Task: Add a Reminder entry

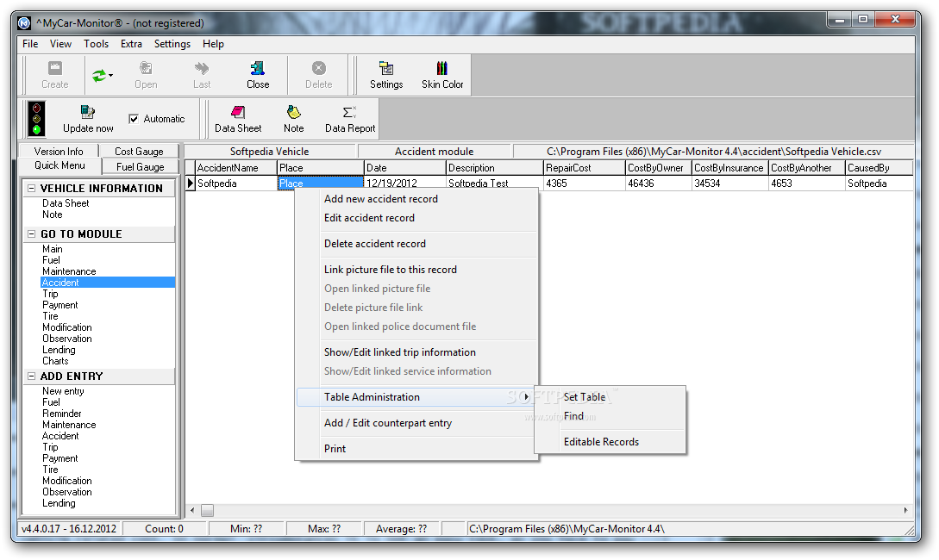Action: (x=62, y=414)
